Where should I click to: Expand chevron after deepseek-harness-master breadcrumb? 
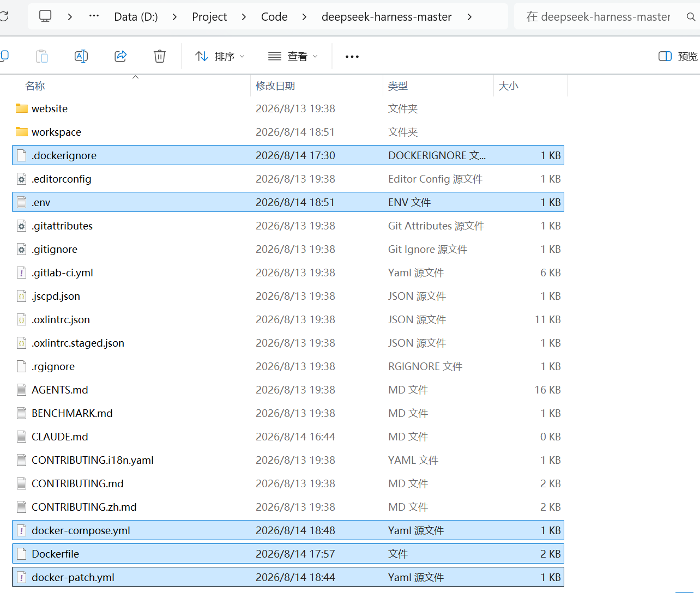(469, 17)
